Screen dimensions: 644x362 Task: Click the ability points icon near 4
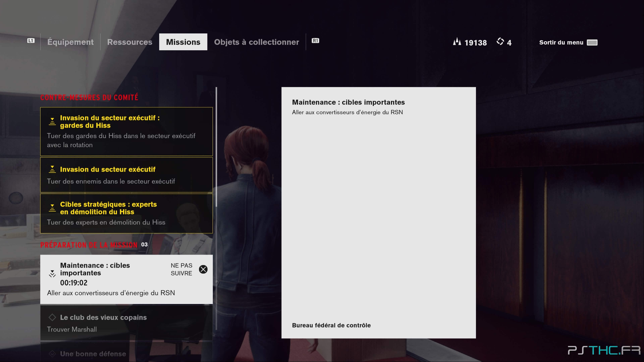pos(500,41)
